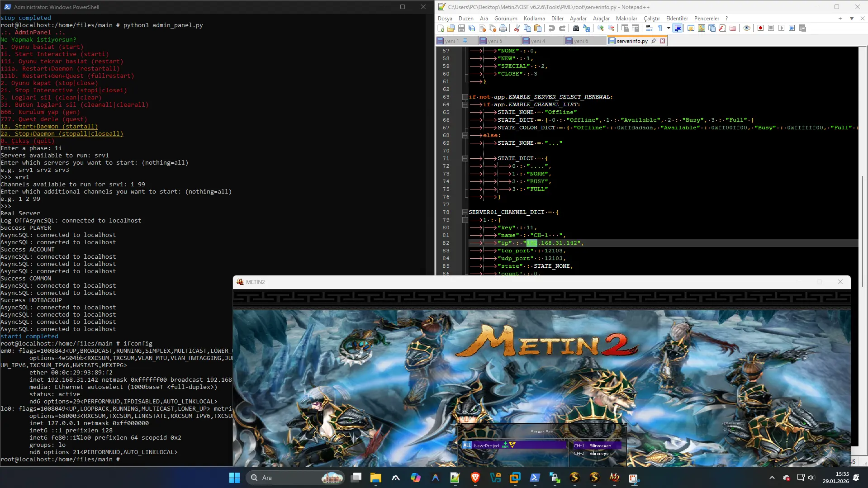Start macro recording with red record icon
The image size is (868, 488).
click(x=760, y=28)
